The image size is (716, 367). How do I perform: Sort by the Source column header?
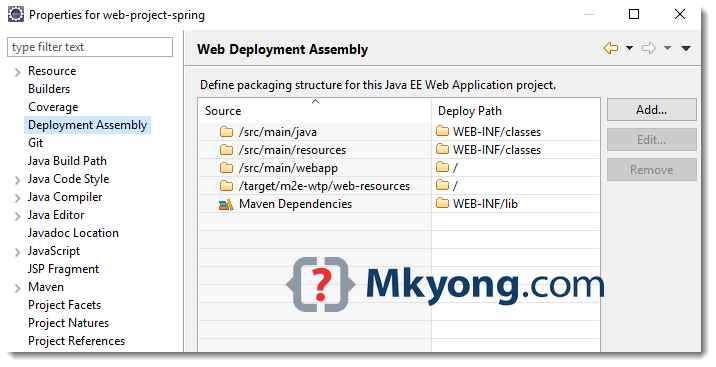point(315,110)
